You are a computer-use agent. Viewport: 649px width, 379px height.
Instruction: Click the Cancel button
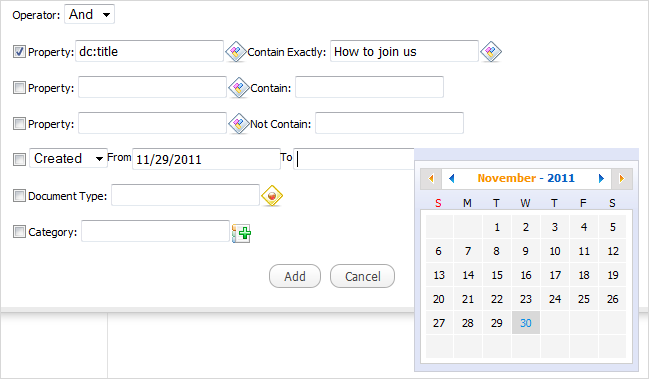click(x=362, y=276)
